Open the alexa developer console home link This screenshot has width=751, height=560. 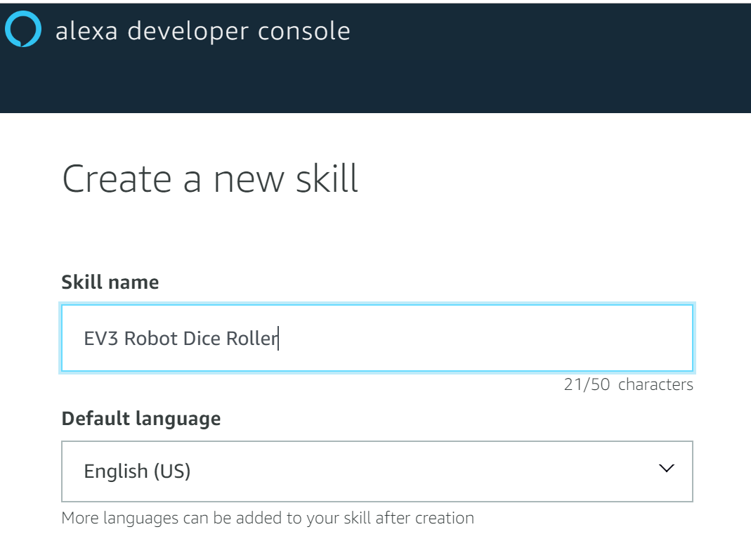(x=202, y=31)
